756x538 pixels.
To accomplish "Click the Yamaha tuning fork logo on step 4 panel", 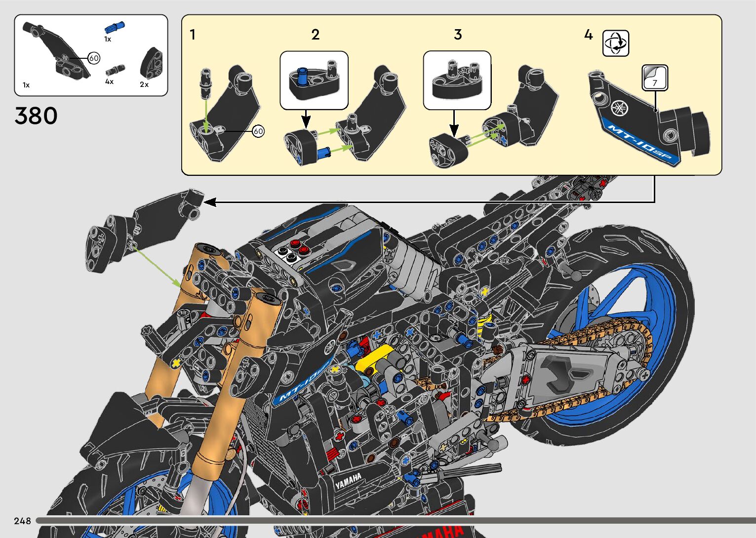I will [x=618, y=107].
